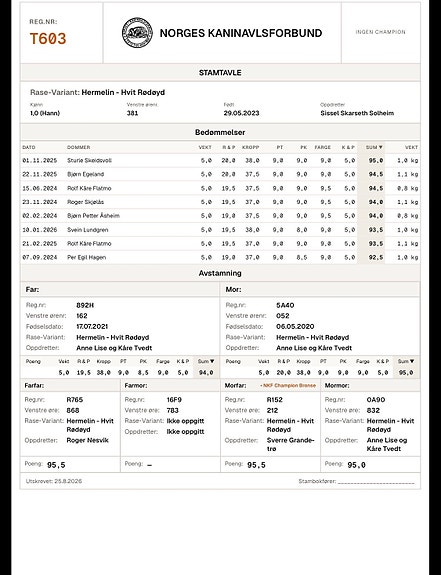Screen dimensions: 441x575
Task: Select judge Bjørn Egeland
Action: tap(85, 174)
